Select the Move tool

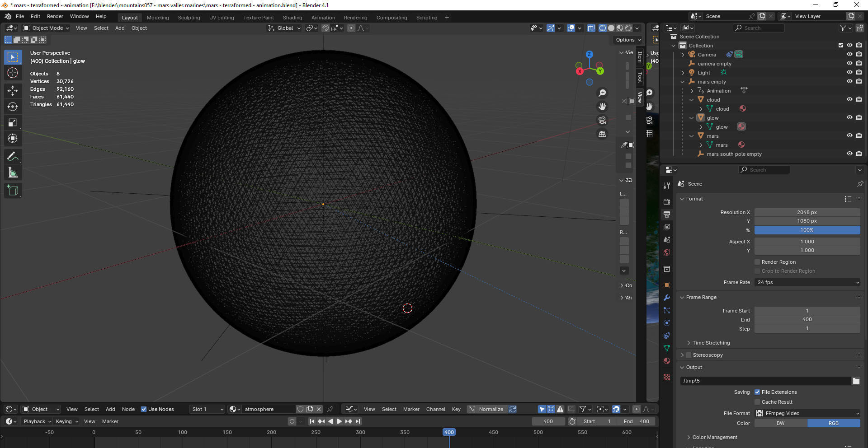[13, 91]
